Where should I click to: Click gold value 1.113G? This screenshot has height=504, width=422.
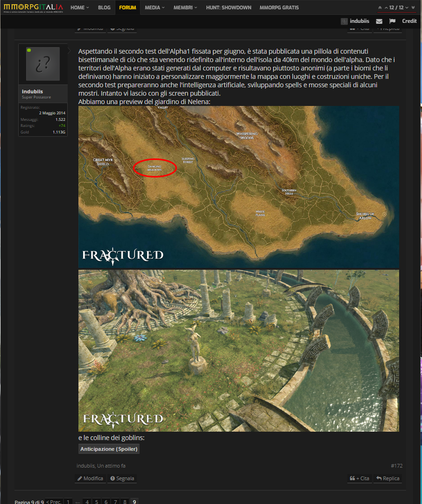click(59, 132)
